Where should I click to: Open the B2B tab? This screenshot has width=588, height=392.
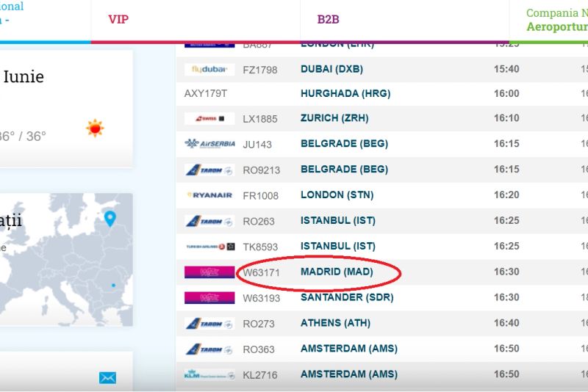(329, 20)
